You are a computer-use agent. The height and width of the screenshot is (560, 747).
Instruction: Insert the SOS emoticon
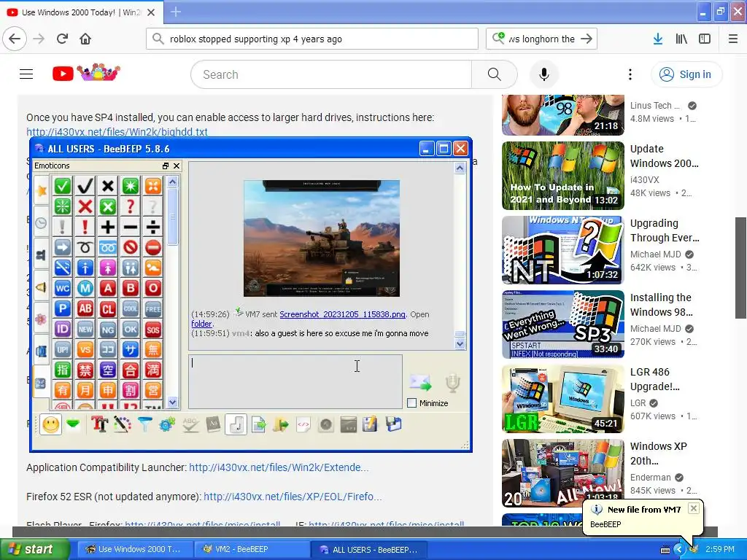tap(153, 329)
